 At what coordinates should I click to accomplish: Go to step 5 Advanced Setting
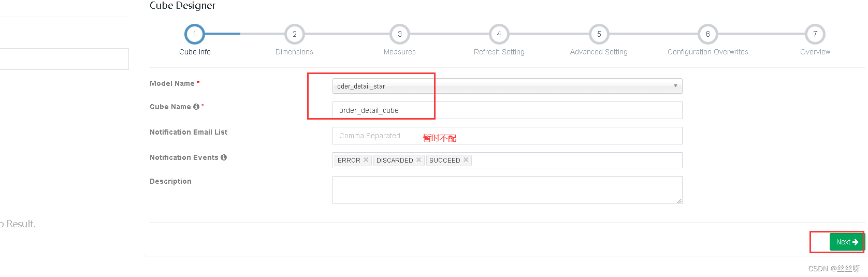[x=599, y=34]
